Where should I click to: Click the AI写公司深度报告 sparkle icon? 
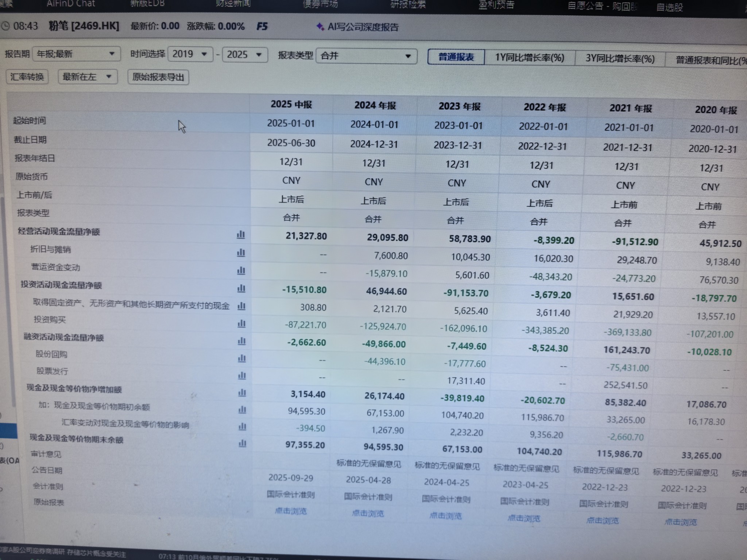pos(320,27)
